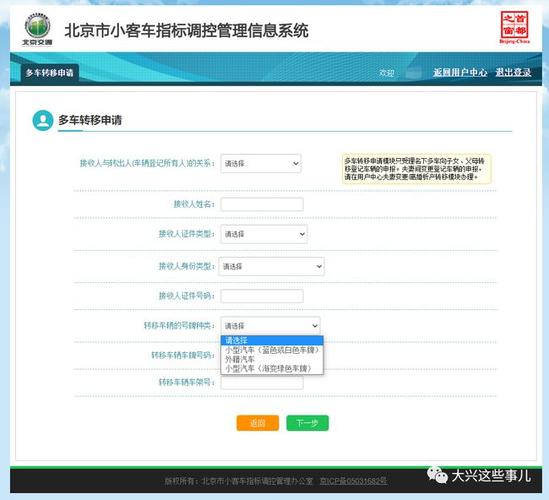Viewport: 549px width, 500px height.
Task: Click the 首都之窗 red seal logo
Action: click(x=514, y=27)
